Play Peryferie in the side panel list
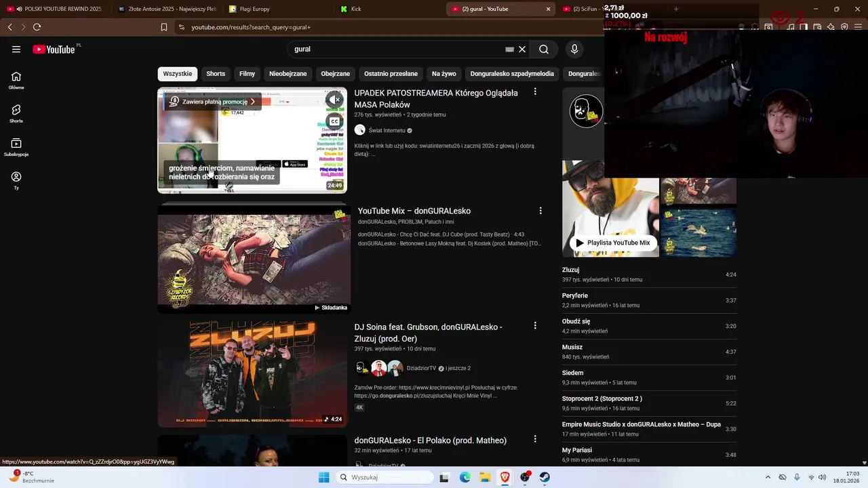The height and width of the screenshot is (488, 868). 649,300
